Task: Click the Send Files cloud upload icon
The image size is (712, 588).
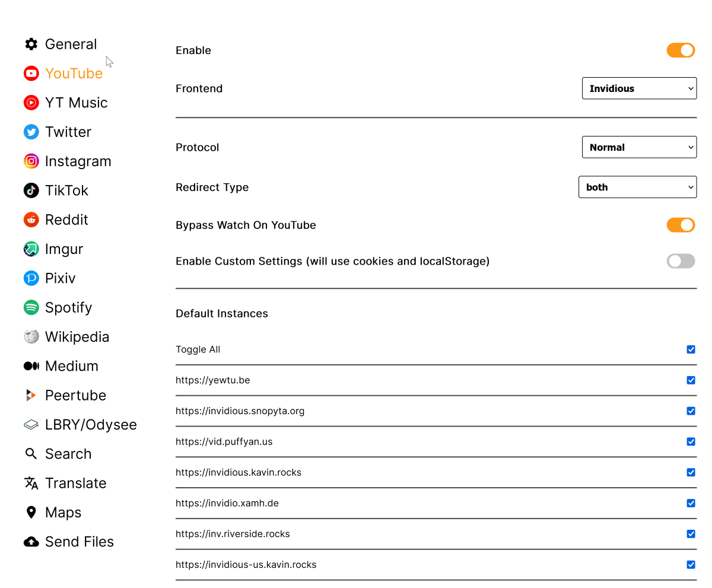Action: pos(31,542)
